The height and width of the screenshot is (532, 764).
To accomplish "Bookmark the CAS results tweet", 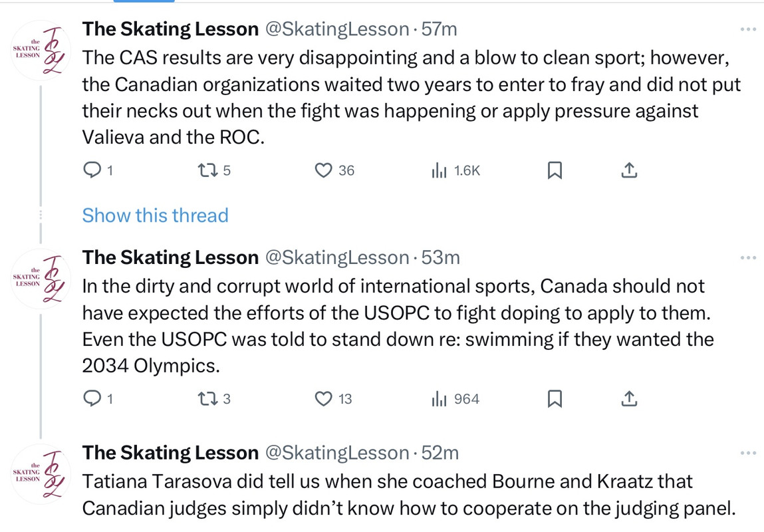I will (x=555, y=170).
